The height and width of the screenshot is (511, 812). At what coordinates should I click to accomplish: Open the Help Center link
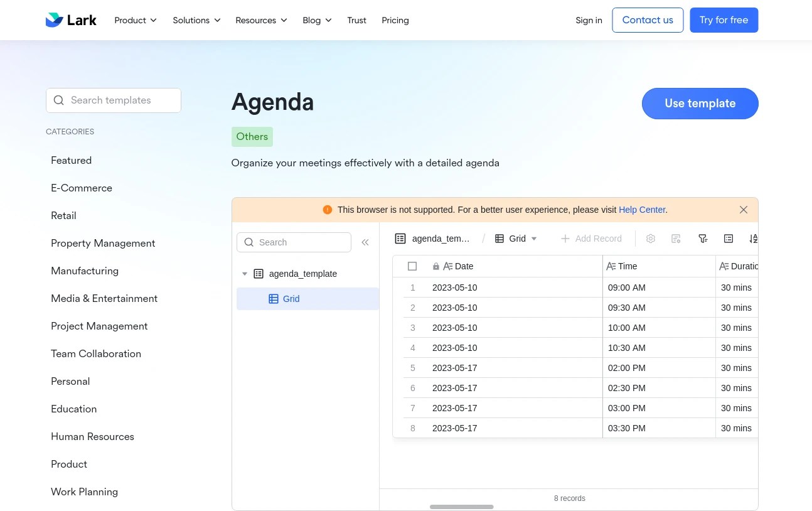tap(642, 210)
